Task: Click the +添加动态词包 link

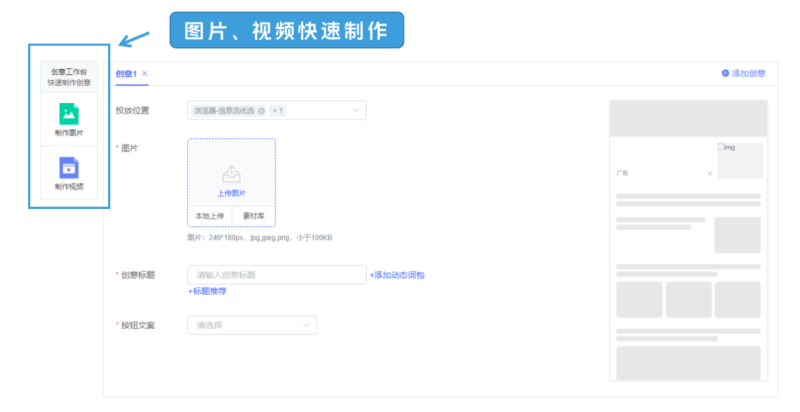Action: point(397,274)
